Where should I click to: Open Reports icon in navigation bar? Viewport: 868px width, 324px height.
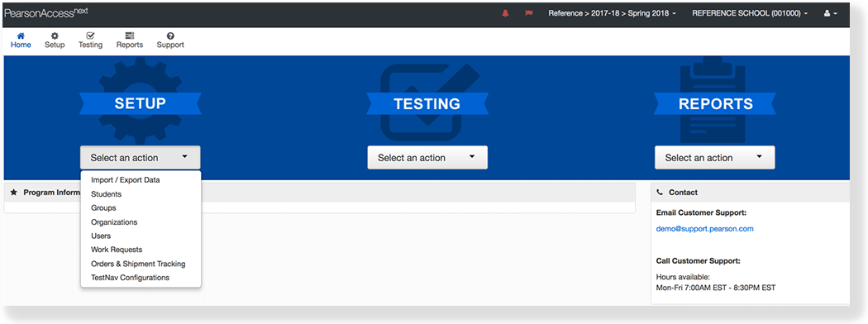(x=130, y=36)
